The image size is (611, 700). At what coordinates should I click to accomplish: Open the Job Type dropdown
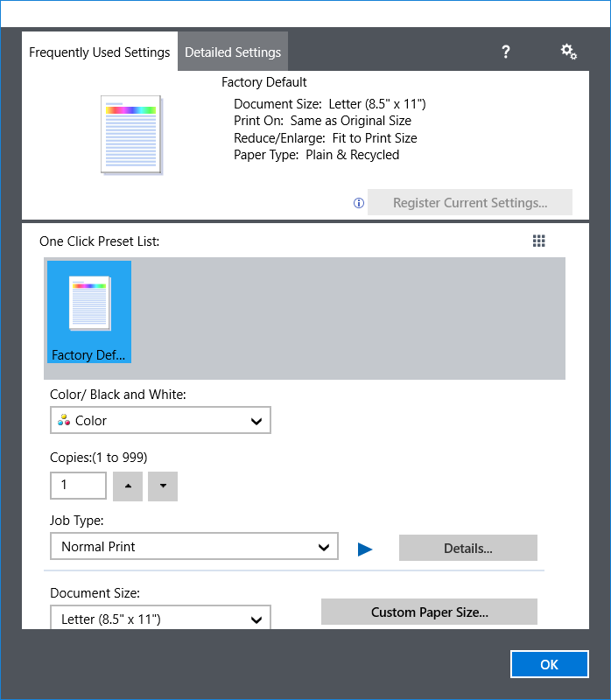tap(193, 548)
